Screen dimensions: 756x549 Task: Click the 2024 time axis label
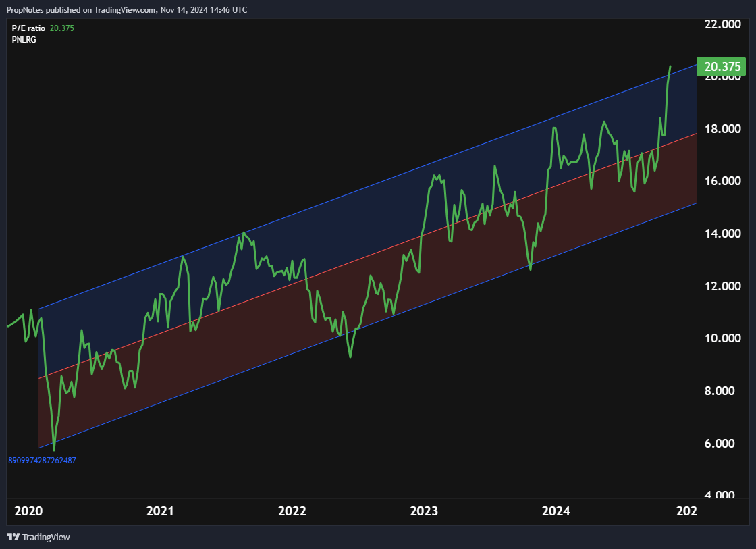(556, 511)
